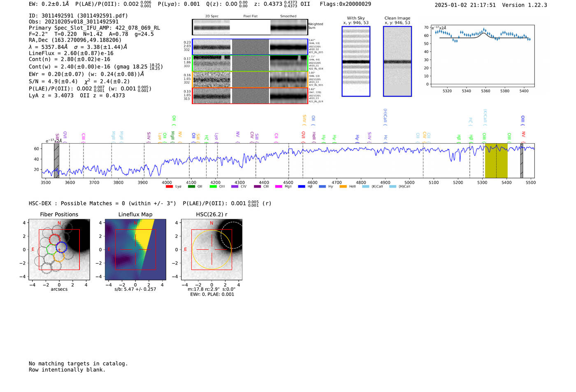Open the blue-bordered fiber 2D Spec cutout
Screen dimensions: 576x392
tap(212, 47)
